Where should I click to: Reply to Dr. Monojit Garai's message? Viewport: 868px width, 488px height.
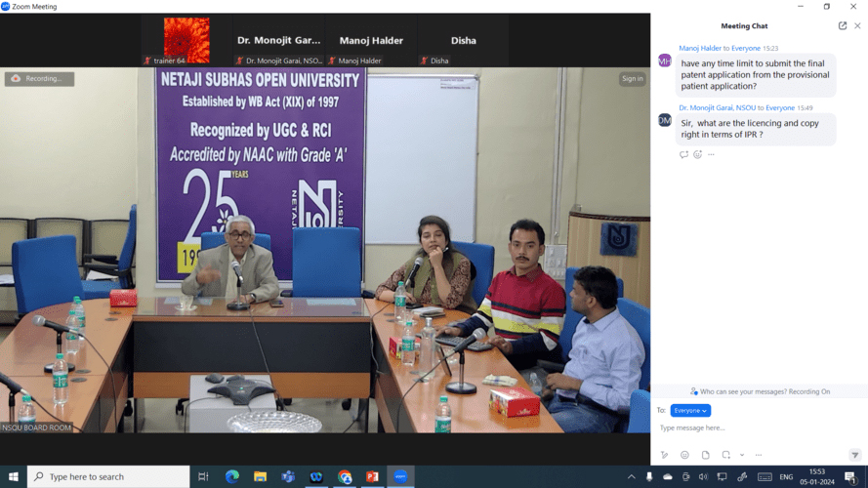[683, 154]
